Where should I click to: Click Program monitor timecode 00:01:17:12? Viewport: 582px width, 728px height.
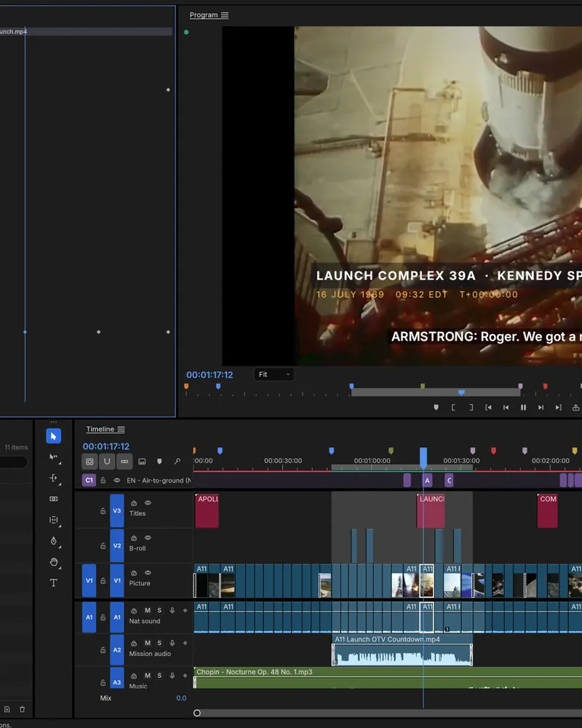[210, 375]
